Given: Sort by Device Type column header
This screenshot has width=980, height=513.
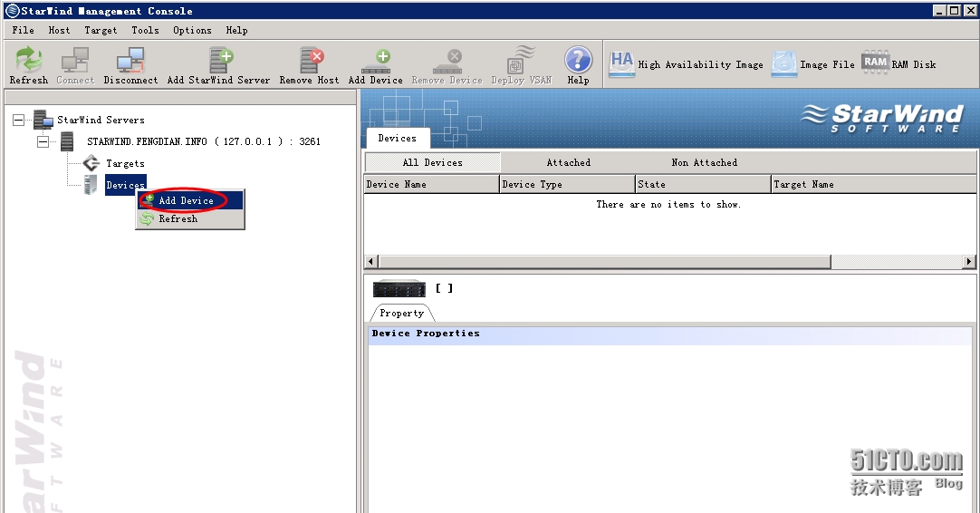Looking at the screenshot, I should coord(568,185).
